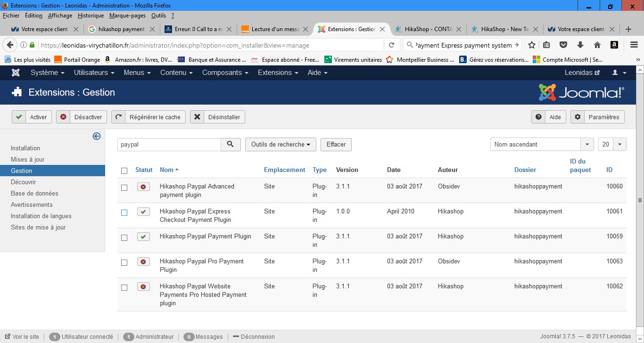Open the user account icon menu

click(x=619, y=73)
